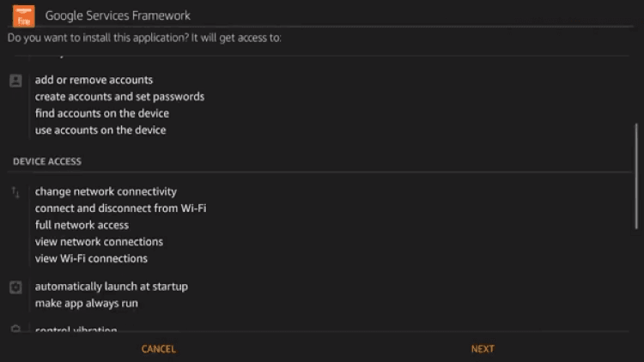This screenshot has height=362, width=644.
Task: Select 'change network connectivity' permission
Action: [106, 191]
